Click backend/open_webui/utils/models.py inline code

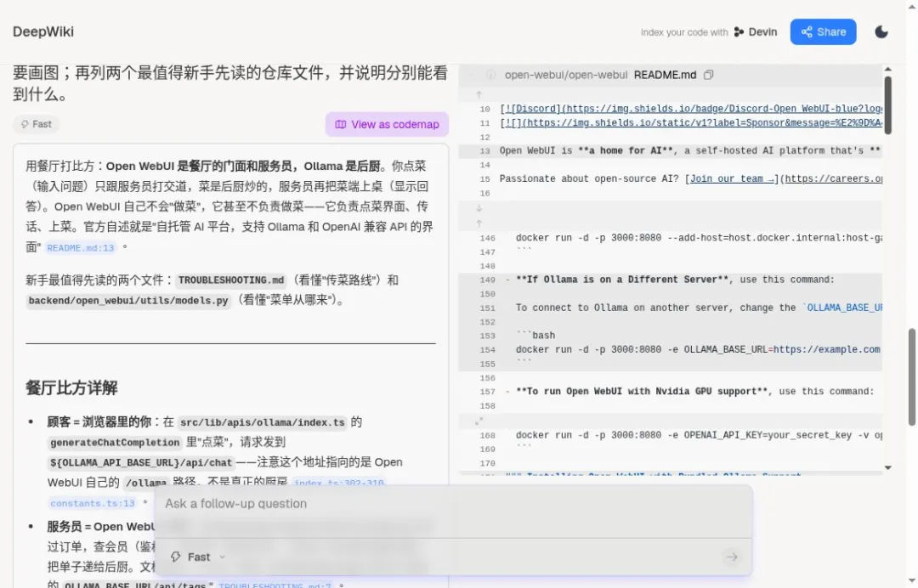(x=128, y=301)
